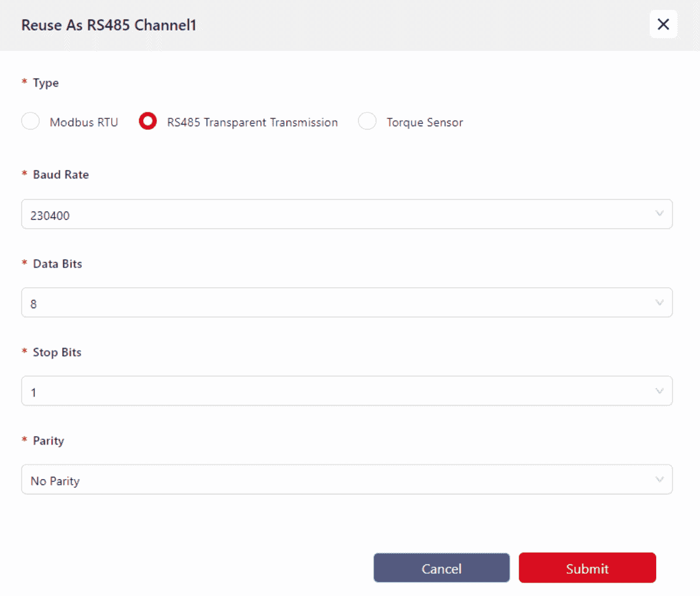Click the Parity chevron arrow
Image resolution: width=700 pixels, height=596 pixels.
(659, 480)
